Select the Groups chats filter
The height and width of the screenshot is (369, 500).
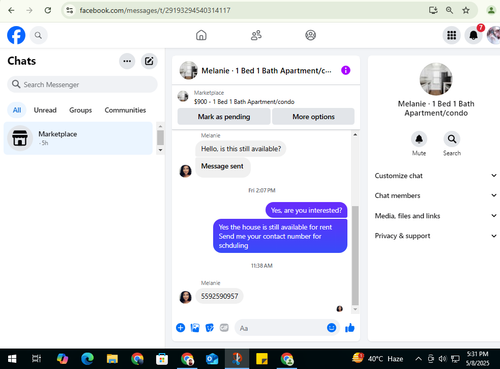[80, 110]
